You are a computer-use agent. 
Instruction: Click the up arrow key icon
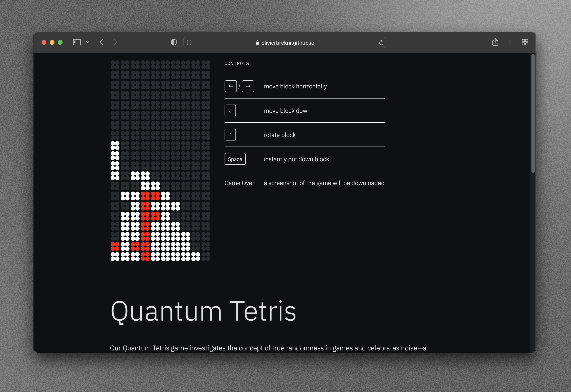(230, 135)
